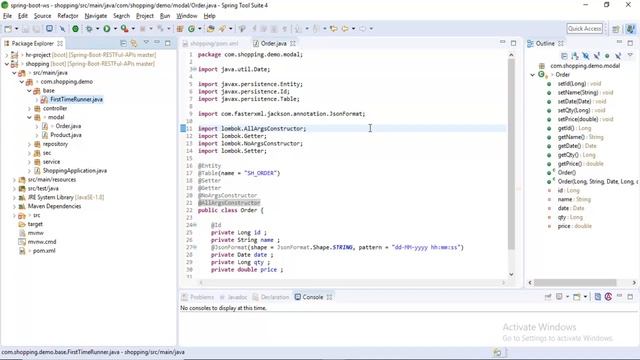Select Product.java in Package Explorer
Screen dimensions: 640x360
pyautogui.click(x=66, y=135)
